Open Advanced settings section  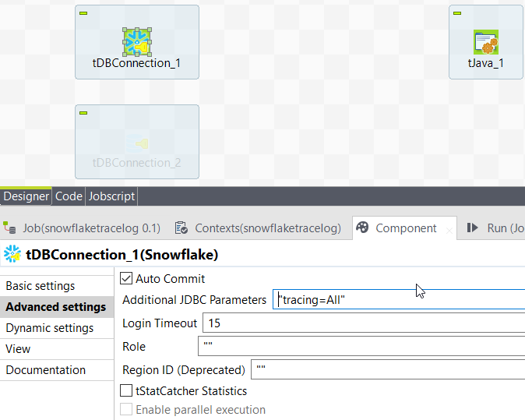57,307
